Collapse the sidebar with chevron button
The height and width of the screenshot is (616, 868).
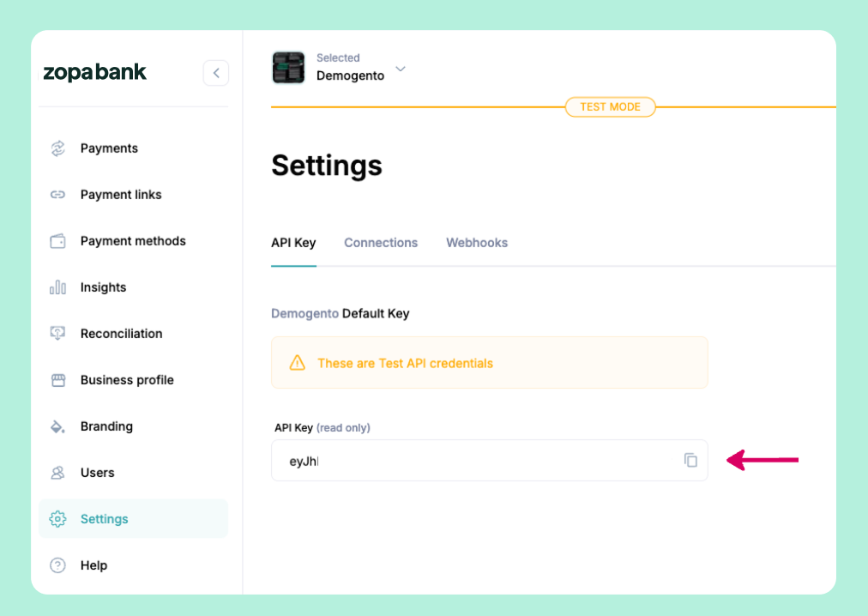point(216,73)
